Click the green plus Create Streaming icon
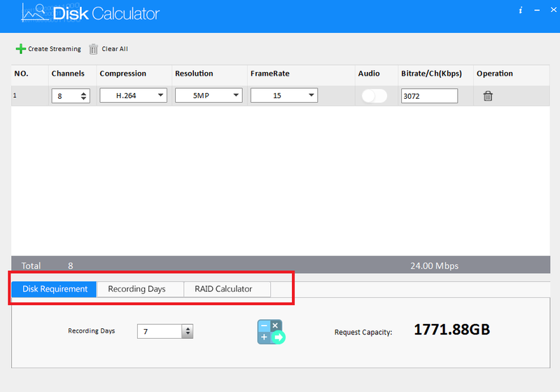 [x=21, y=48]
